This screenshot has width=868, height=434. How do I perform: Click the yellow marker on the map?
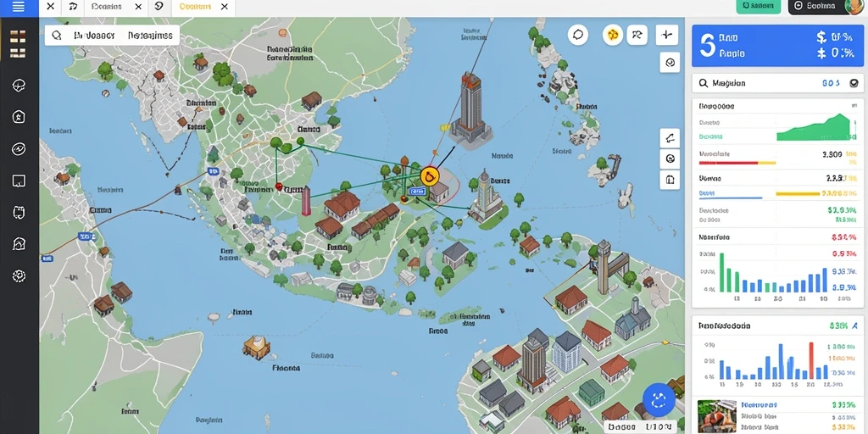(x=429, y=176)
